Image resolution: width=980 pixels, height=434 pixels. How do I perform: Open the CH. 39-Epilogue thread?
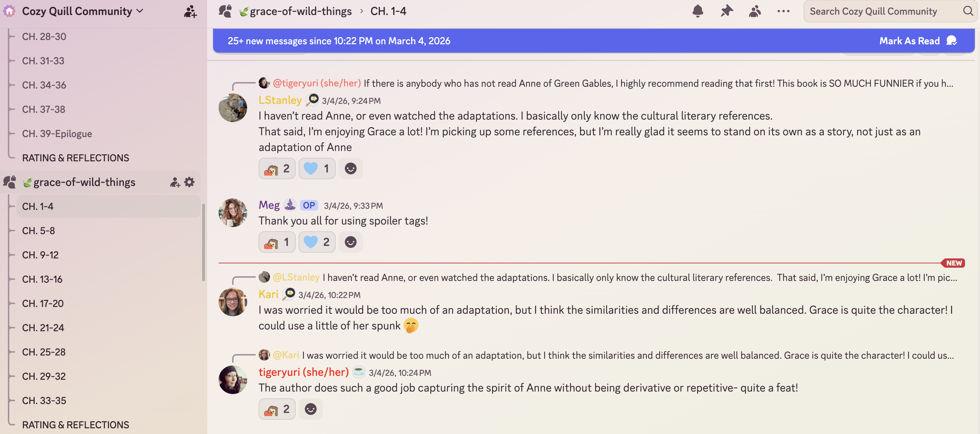pos(57,133)
